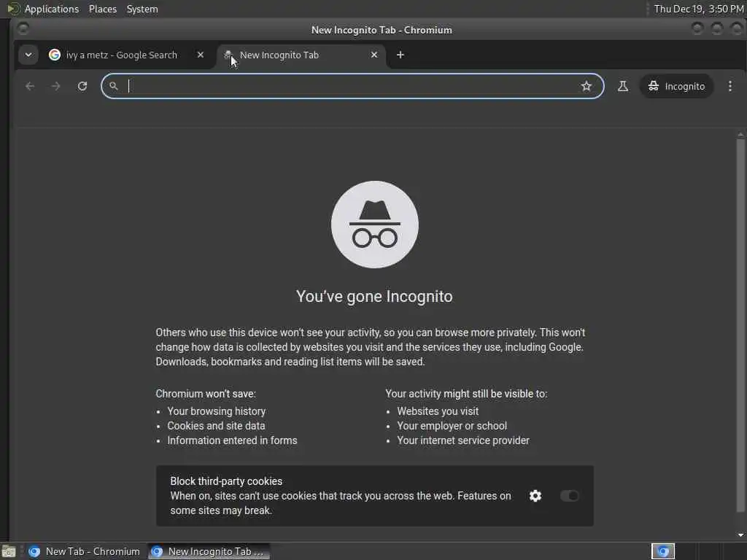Click the scrollbar up arrow
This screenshot has height=560, width=747.
pos(740,135)
